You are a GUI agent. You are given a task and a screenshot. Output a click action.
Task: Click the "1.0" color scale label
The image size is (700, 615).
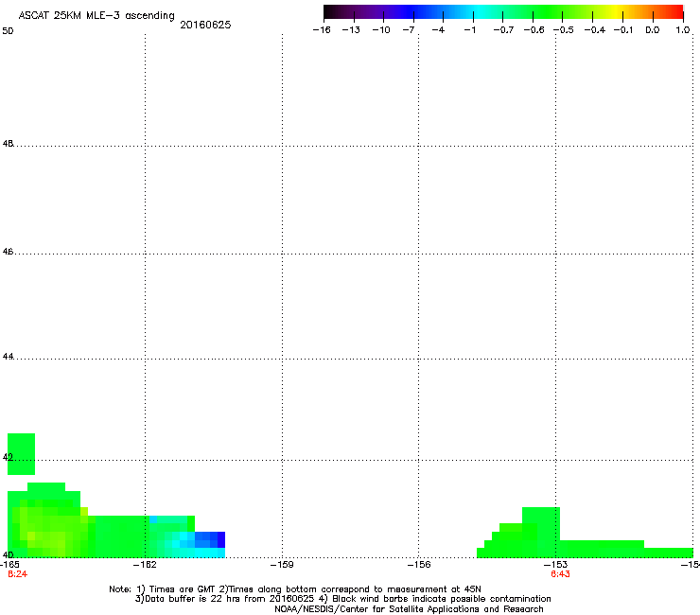(x=683, y=30)
